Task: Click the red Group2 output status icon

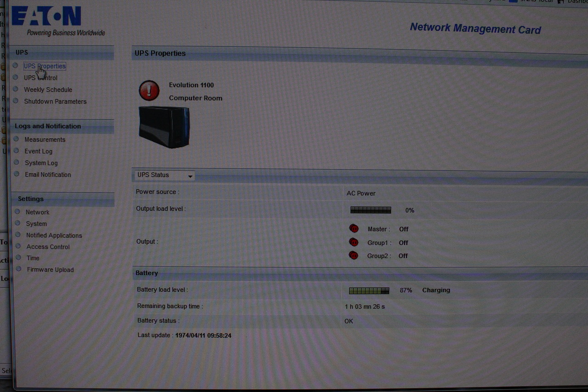Action: point(353,255)
